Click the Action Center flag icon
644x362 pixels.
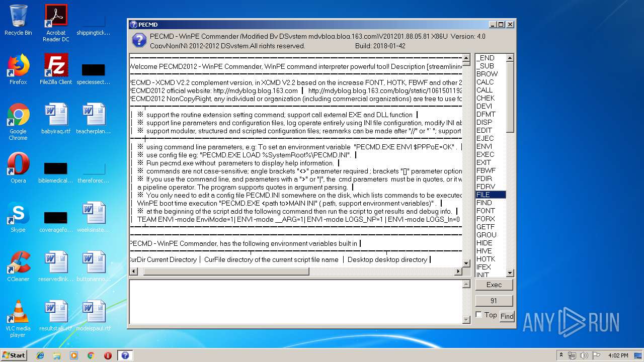pos(596,355)
